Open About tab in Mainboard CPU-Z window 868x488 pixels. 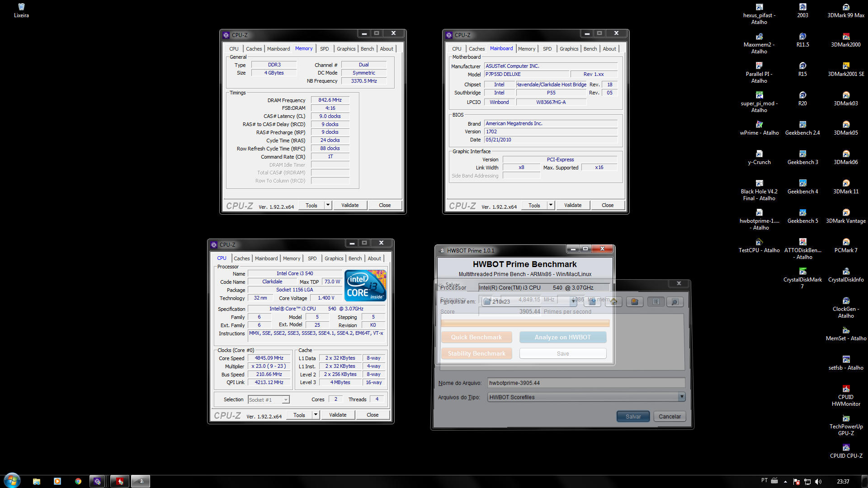(609, 49)
